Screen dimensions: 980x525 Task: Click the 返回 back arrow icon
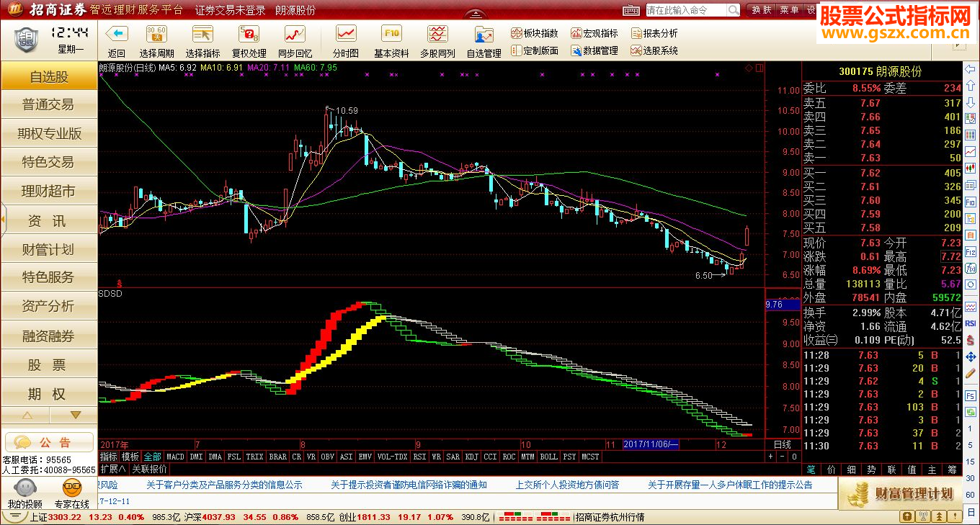[116, 34]
